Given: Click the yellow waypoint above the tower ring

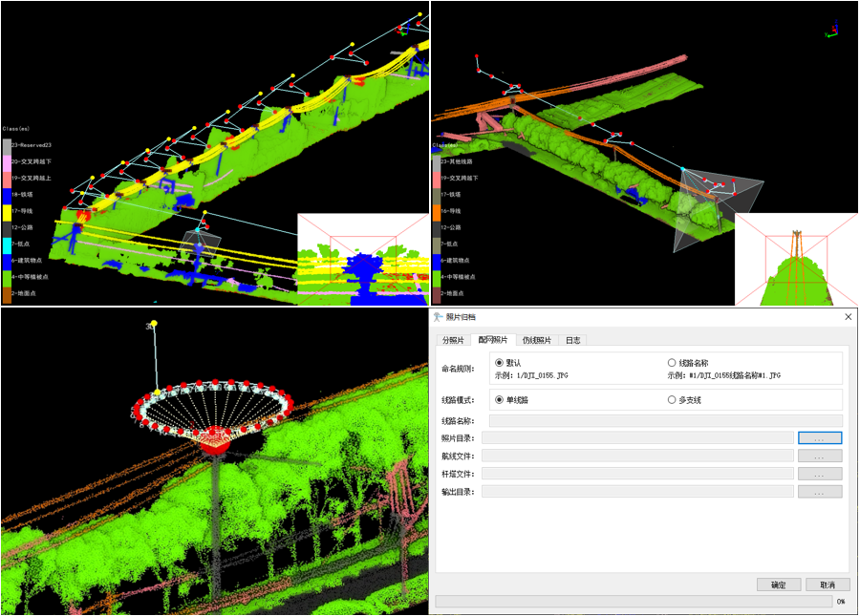Looking at the screenshot, I should [154, 324].
